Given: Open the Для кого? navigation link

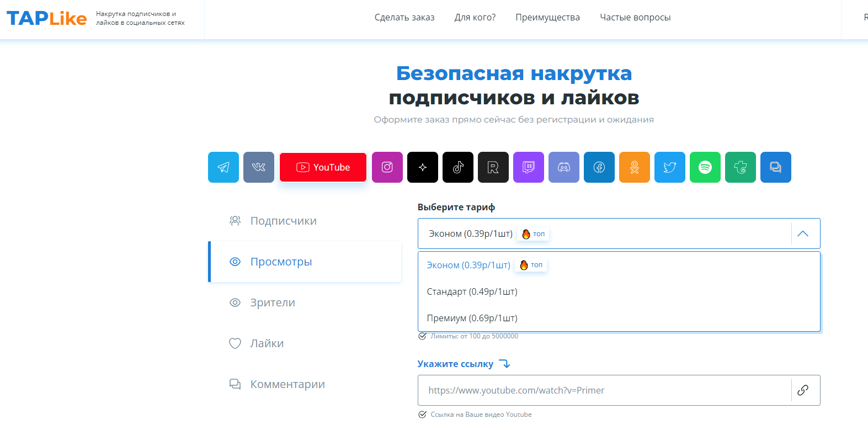Looking at the screenshot, I should 475,18.
